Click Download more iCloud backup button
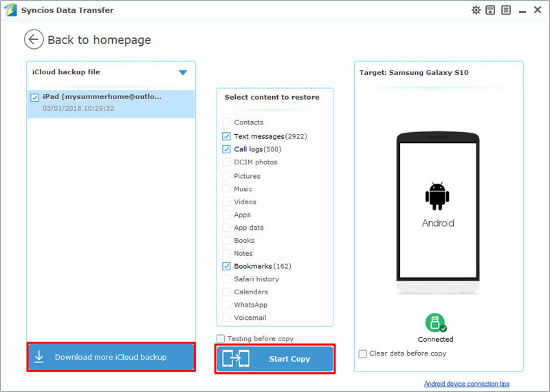 [x=111, y=357]
